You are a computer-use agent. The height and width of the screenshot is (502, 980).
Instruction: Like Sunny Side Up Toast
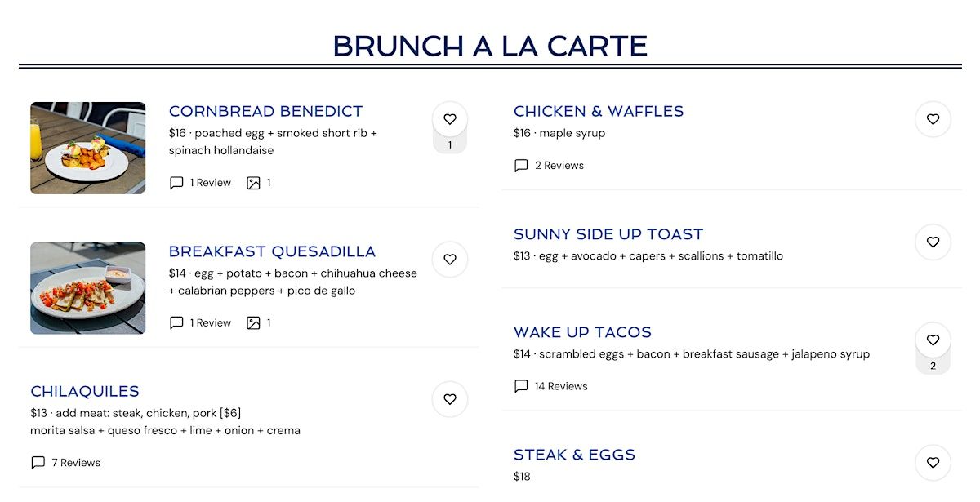(x=933, y=242)
